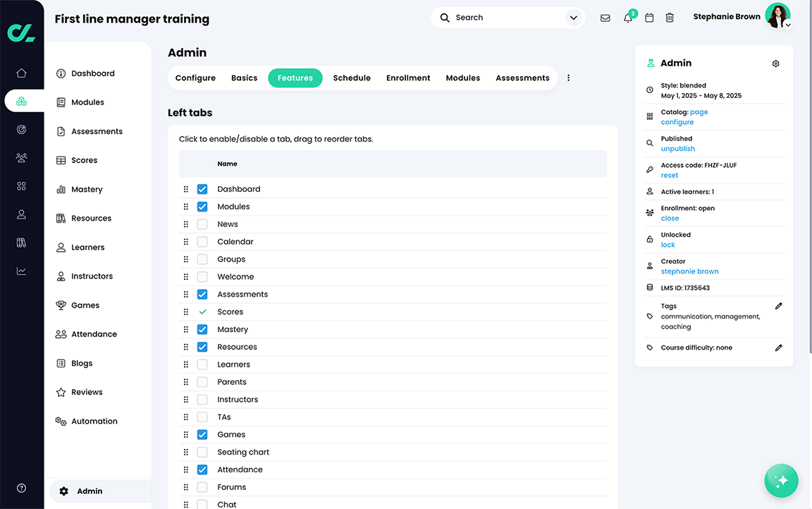
Task: Click the drag handle for Dashboard row
Action: coord(185,189)
